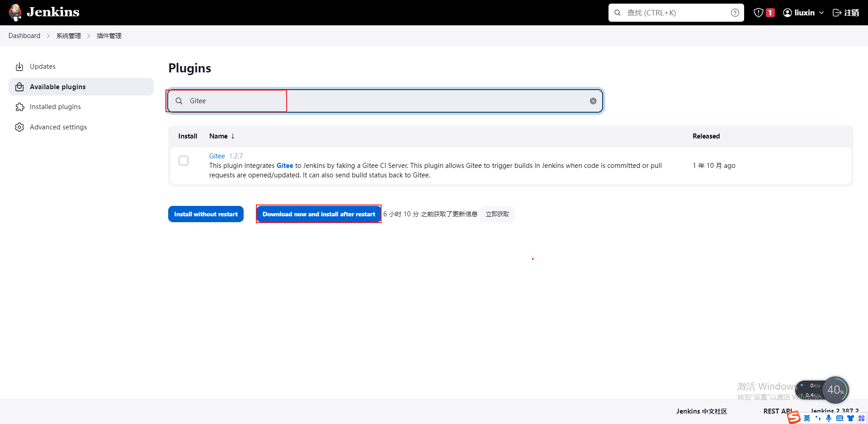868x424 pixels.
Task: Open the Gitee plugin name link
Action: [x=217, y=156]
